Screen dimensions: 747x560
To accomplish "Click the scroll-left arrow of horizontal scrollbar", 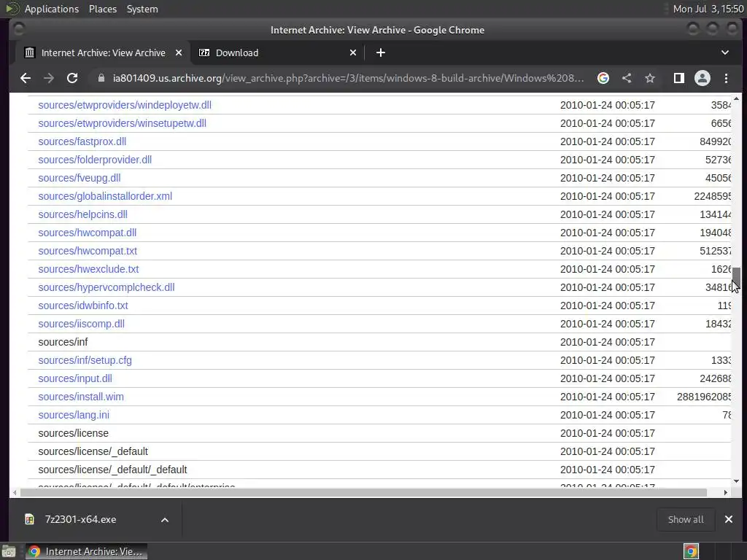I will coord(15,492).
